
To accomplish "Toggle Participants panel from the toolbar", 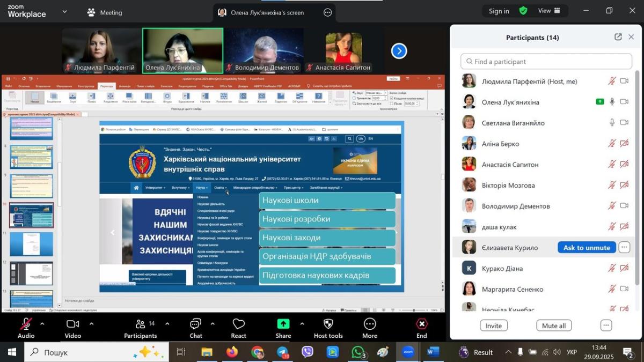I will tap(140, 328).
